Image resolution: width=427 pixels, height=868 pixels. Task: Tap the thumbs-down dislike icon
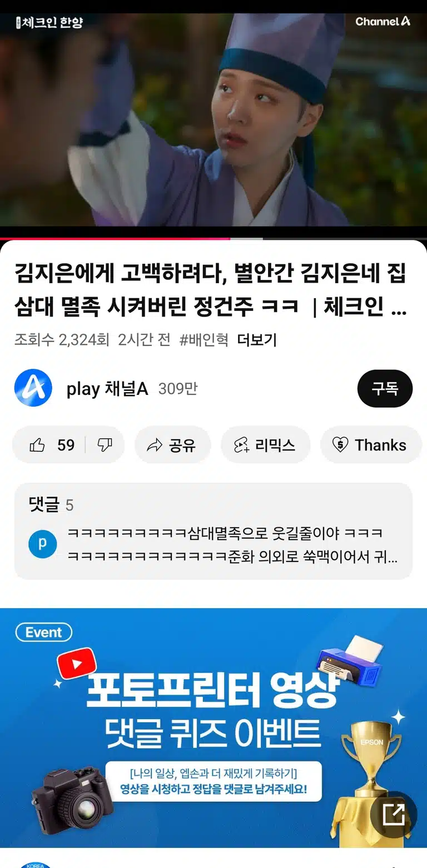pos(105,445)
